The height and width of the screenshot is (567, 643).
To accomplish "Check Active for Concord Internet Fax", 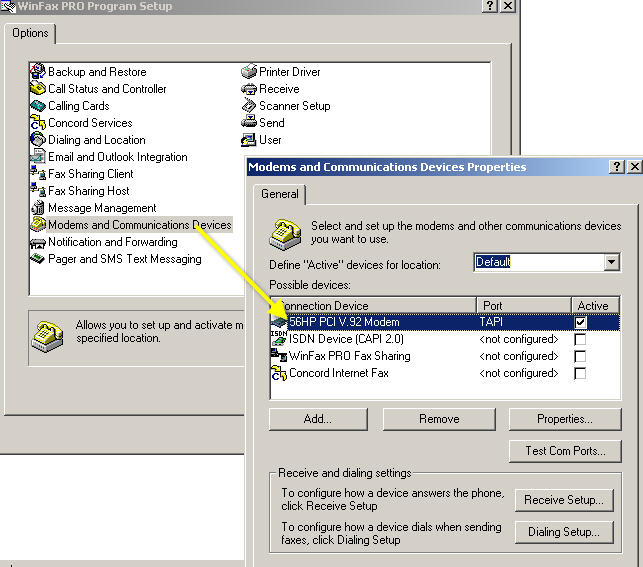I will tap(580, 373).
